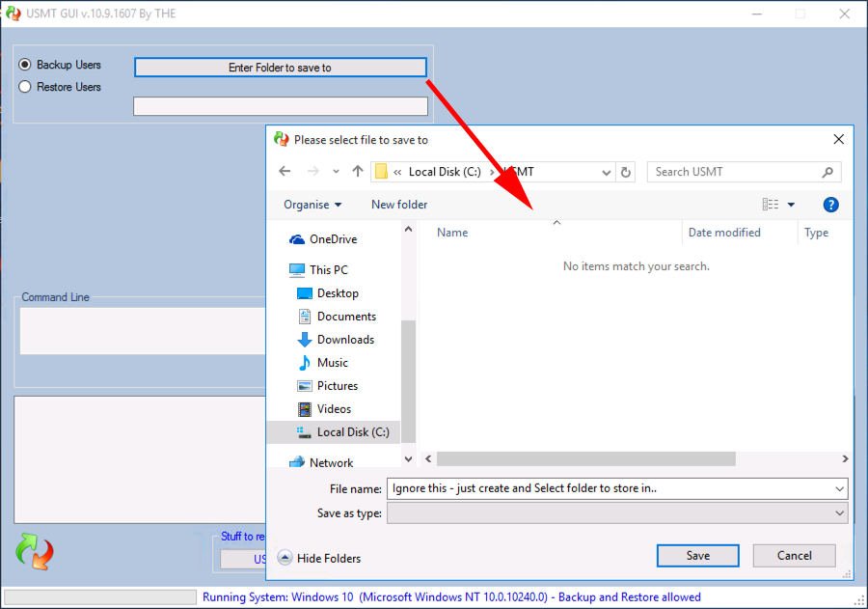Click the USMT GUI title bar icon

[13, 14]
